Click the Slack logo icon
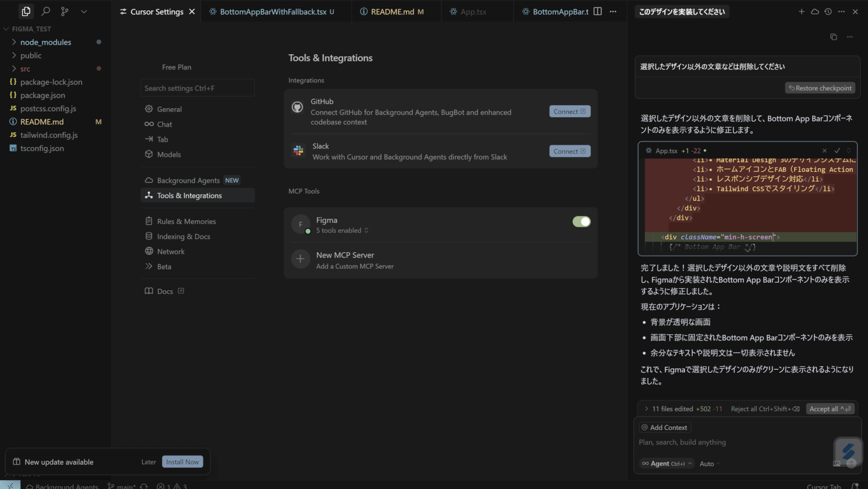This screenshot has width=868, height=489. point(298,150)
